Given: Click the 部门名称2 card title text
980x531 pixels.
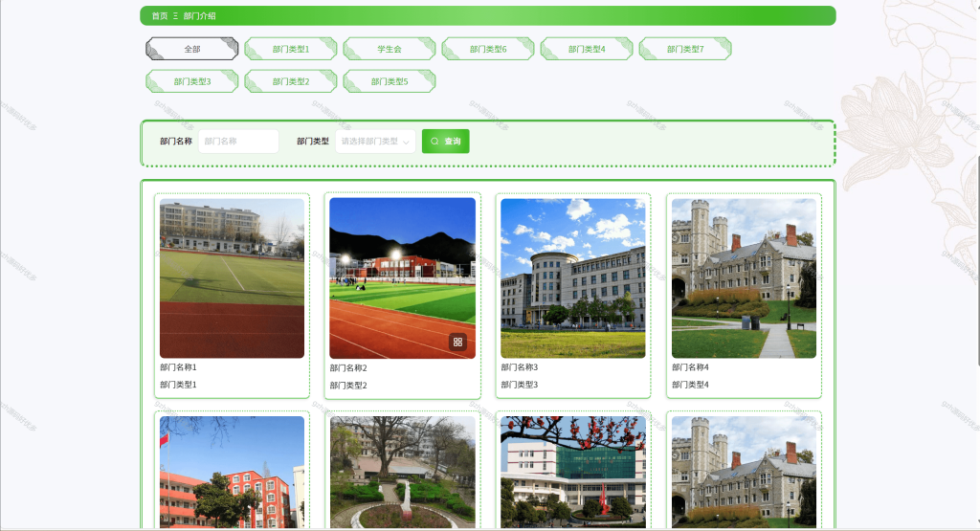Looking at the screenshot, I should (x=348, y=368).
